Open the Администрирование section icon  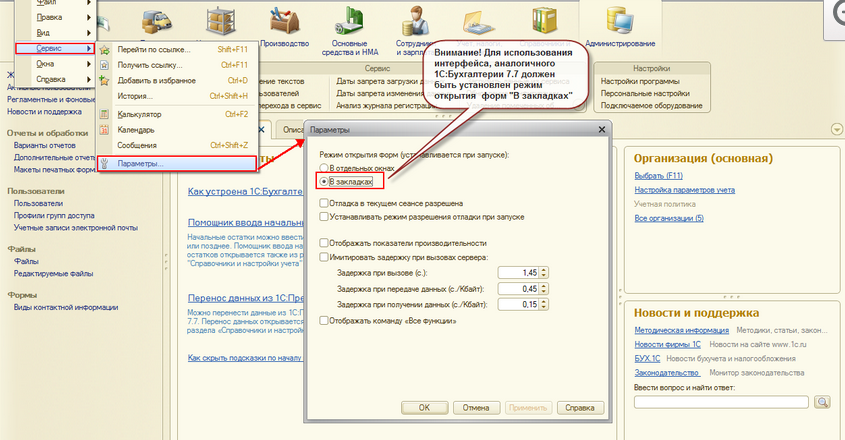click(x=620, y=22)
